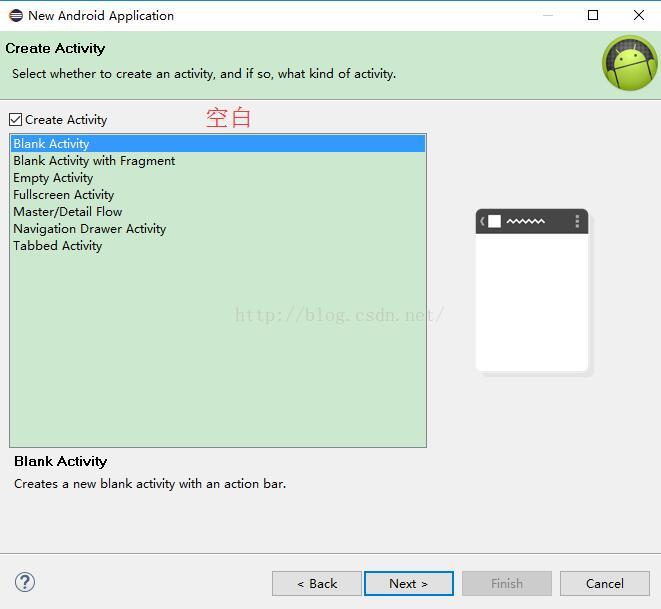The width and height of the screenshot is (661, 609).
Task: Choose Blank Activity with Fragment
Action: point(218,161)
